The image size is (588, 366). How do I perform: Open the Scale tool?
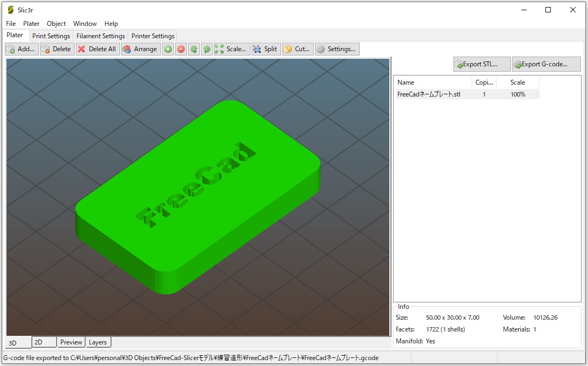point(232,49)
